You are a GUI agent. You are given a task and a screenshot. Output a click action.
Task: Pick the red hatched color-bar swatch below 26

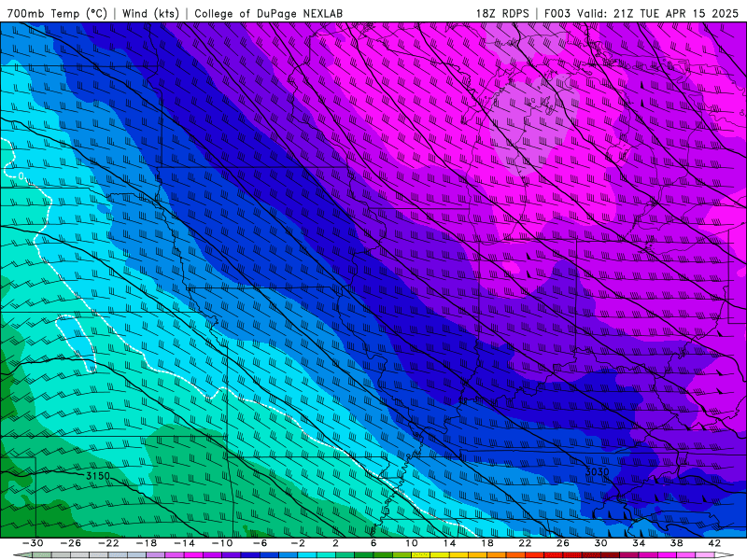[x=572, y=555]
